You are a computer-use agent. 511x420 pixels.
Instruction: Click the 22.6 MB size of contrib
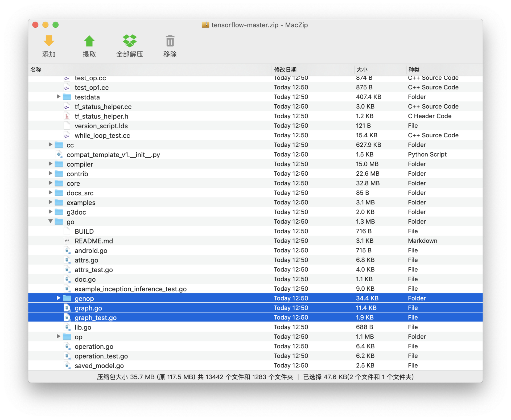[368, 174]
